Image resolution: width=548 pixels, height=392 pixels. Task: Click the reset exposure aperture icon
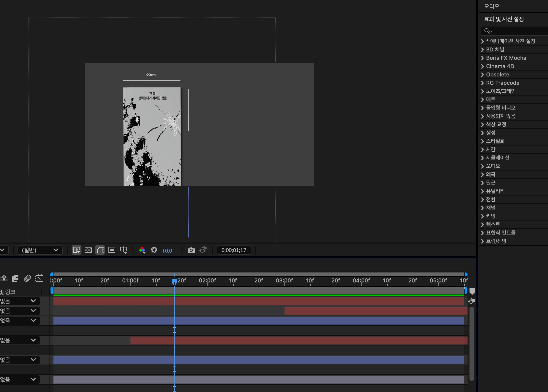[x=154, y=250]
